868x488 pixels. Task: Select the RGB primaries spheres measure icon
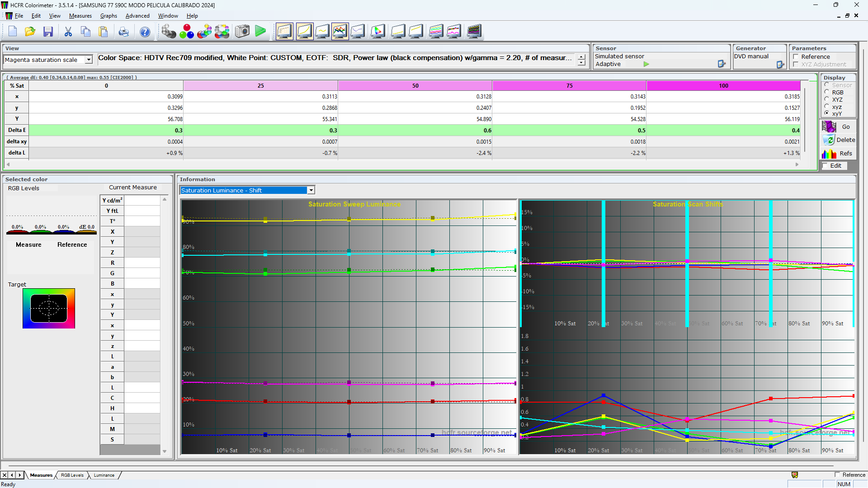[x=187, y=31]
